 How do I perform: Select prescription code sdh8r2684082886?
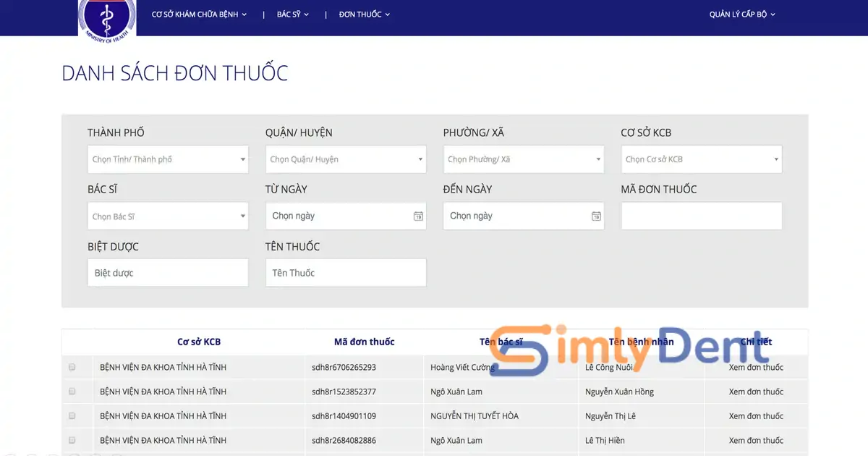tap(344, 440)
